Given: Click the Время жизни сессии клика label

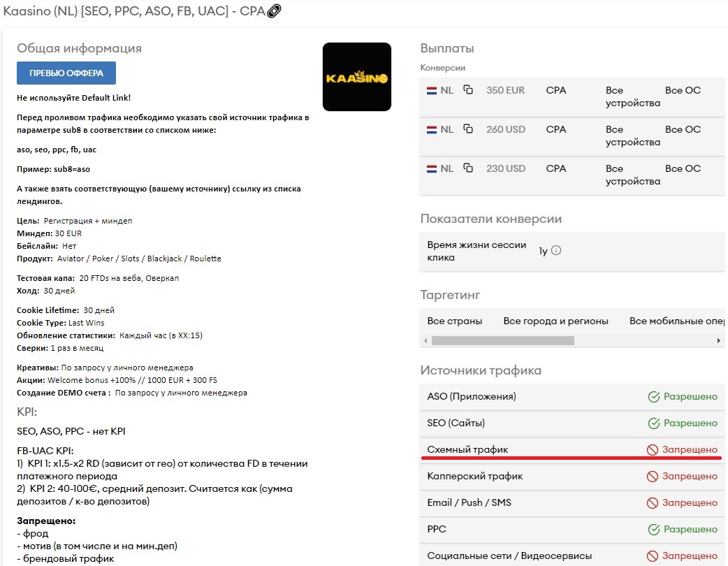Looking at the screenshot, I should point(476,251).
